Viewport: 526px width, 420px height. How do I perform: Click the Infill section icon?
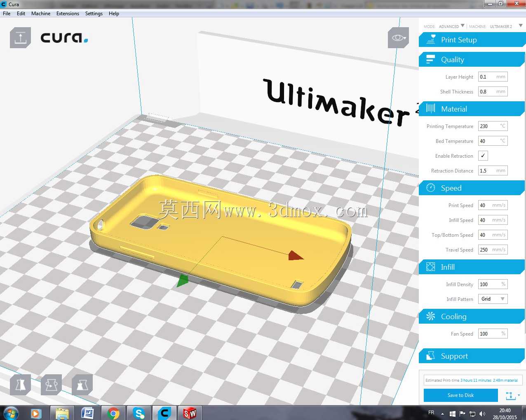(430, 267)
